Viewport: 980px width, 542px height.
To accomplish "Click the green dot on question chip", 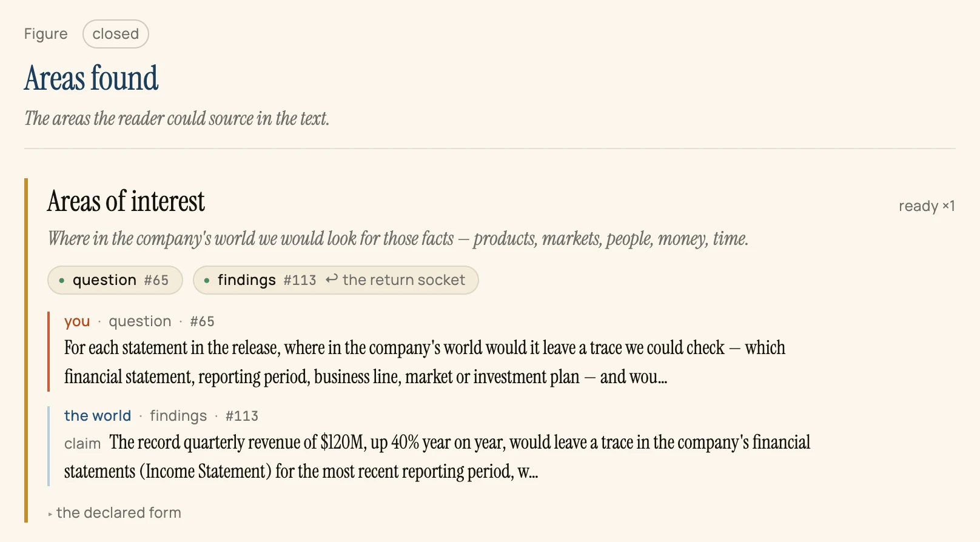I will tap(62, 281).
